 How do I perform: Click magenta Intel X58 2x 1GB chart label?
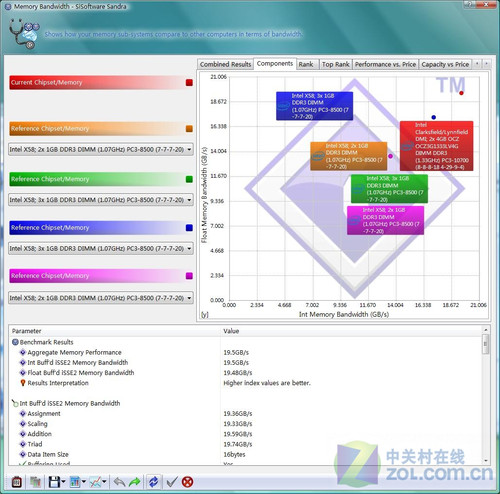pyautogui.click(x=385, y=220)
